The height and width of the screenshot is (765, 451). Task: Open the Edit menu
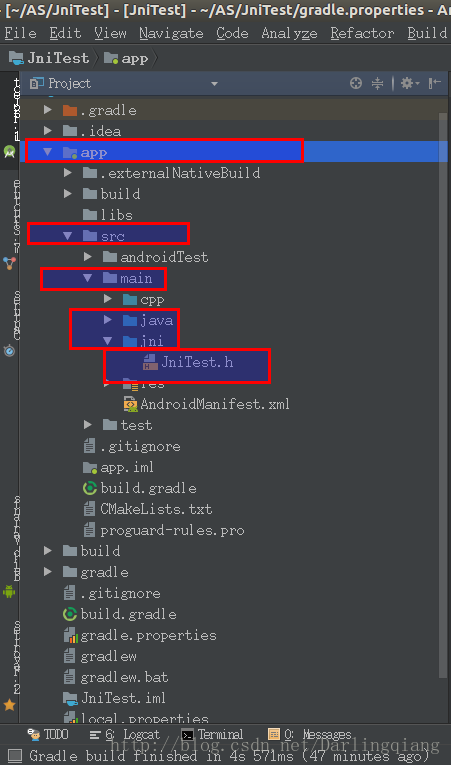click(x=65, y=33)
